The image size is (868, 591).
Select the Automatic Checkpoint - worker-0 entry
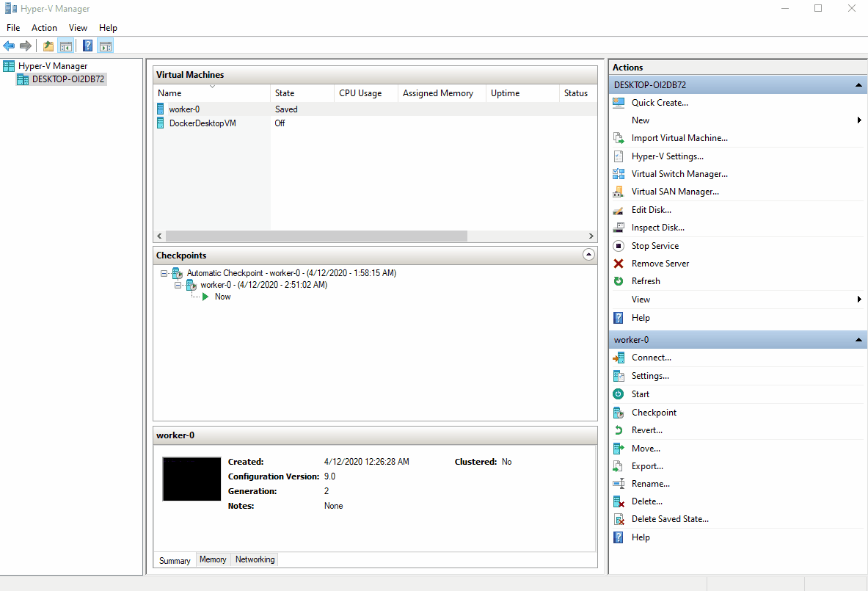tap(291, 273)
